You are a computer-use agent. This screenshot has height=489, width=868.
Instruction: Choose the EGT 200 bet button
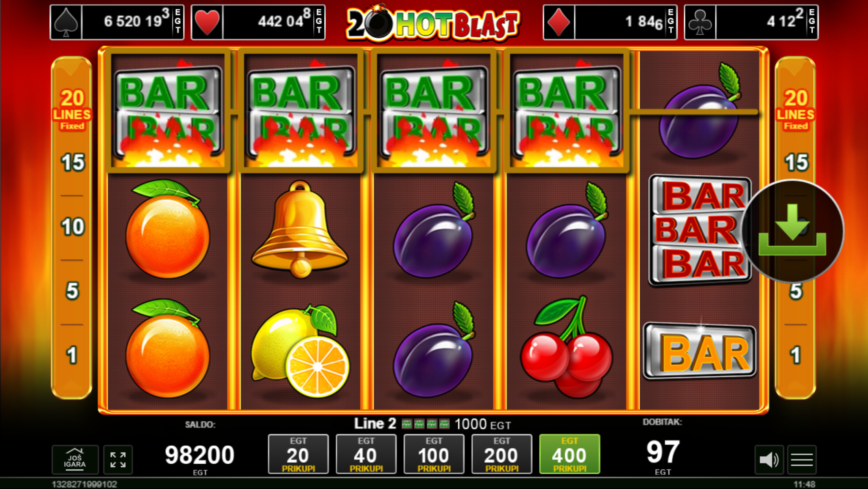(502, 454)
